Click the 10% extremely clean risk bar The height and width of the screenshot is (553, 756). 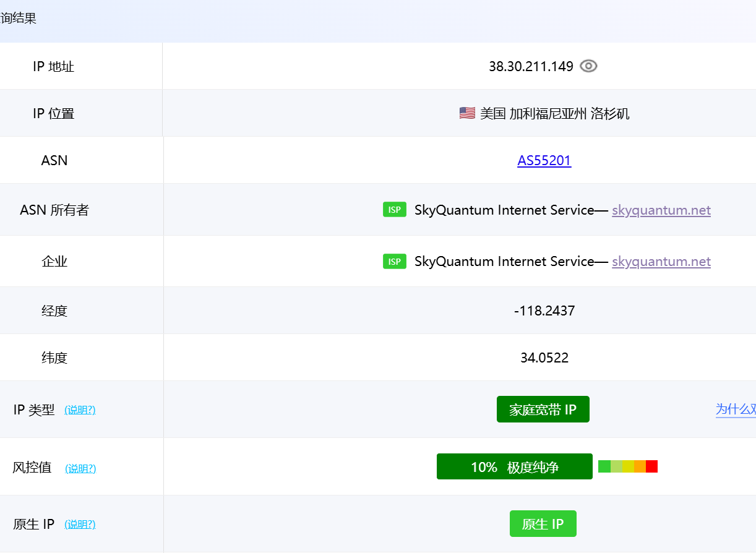coord(515,466)
